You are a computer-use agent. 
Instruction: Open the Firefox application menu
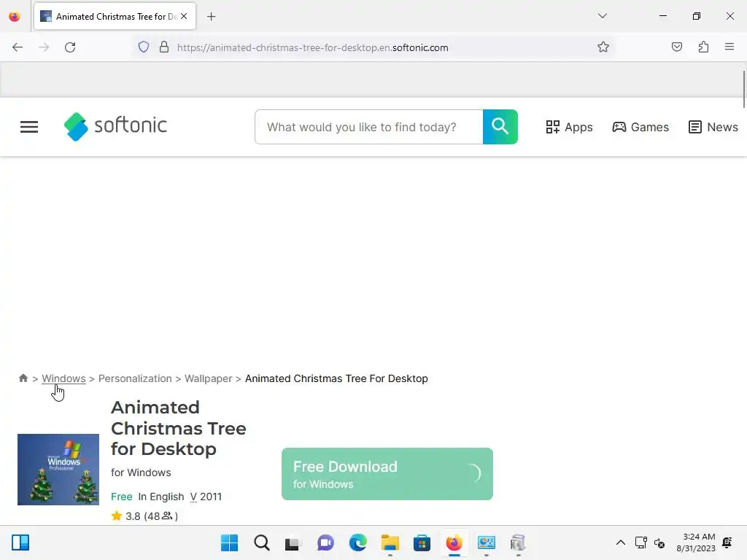coord(729,47)
